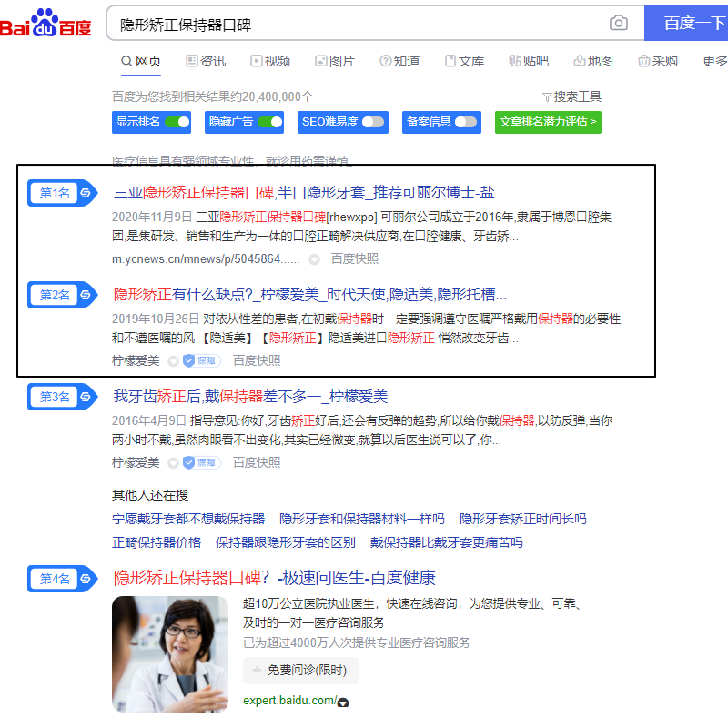Go to the 地图 tab
Screen dimensions: 728x728
pyautogui.click(x=593, y=61)
